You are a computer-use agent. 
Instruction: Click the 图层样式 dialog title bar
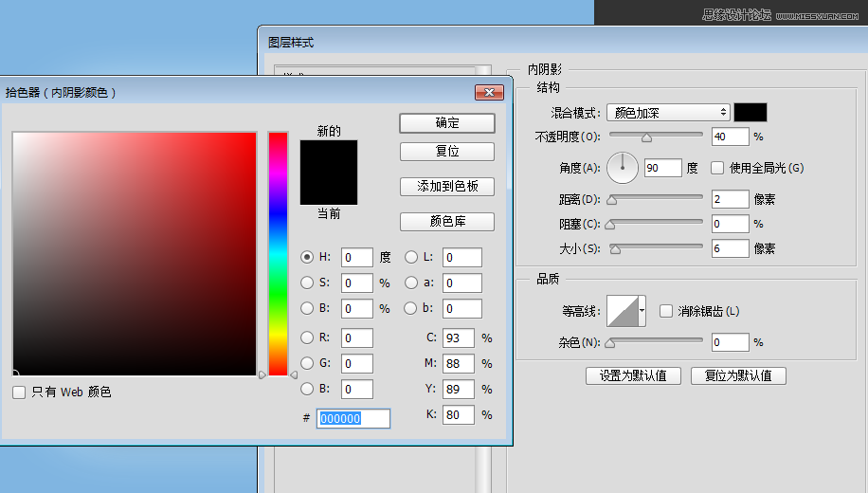[x=563, y=42]
